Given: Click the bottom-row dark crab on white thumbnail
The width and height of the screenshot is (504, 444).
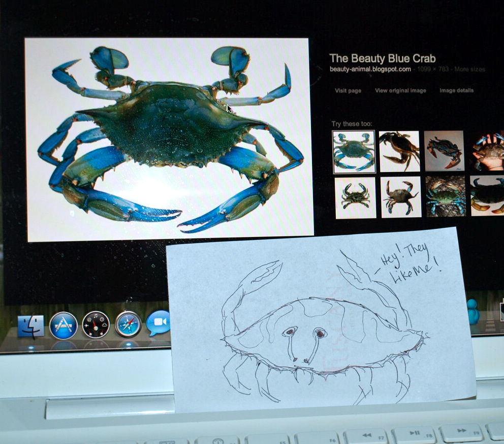Looking at the screenshot, I should tap(401, 196).
